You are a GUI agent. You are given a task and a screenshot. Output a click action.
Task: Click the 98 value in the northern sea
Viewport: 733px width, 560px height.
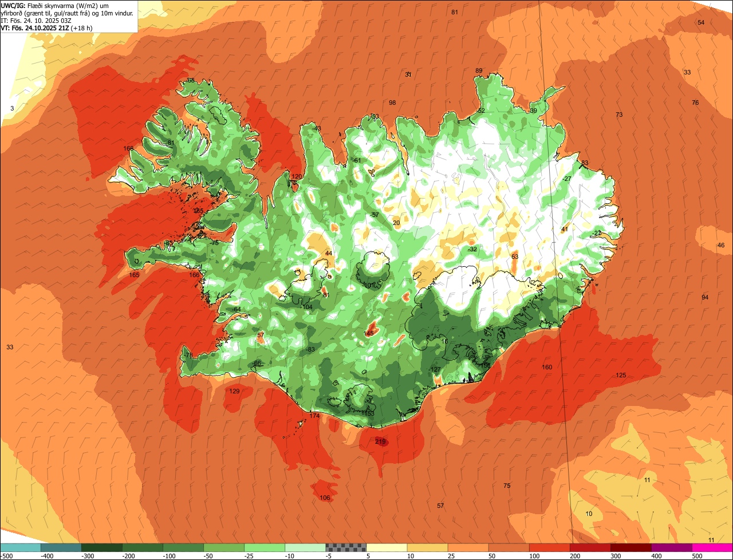(x=392, y=102)
